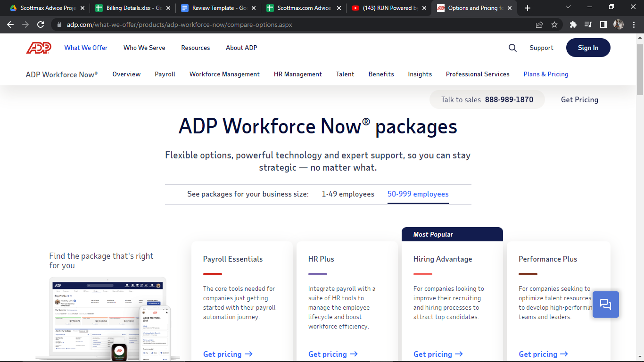Get pricing for HR Plus
644x362 pixels.
(333, 354)
